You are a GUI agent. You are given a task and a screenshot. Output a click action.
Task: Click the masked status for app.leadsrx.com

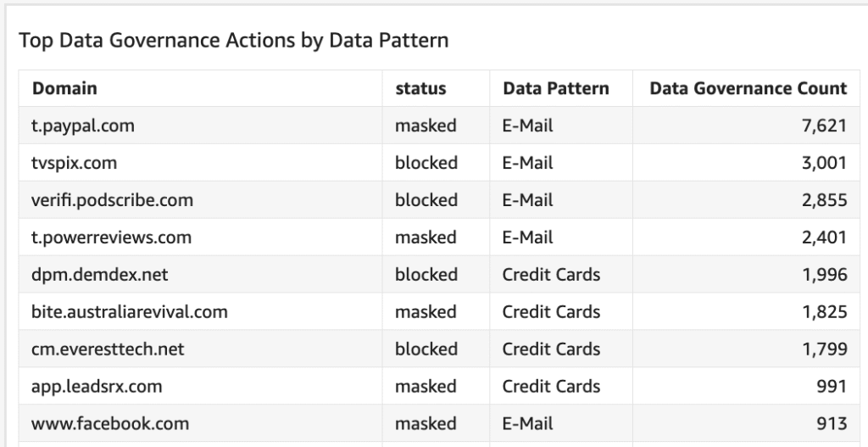pos(426,387)
